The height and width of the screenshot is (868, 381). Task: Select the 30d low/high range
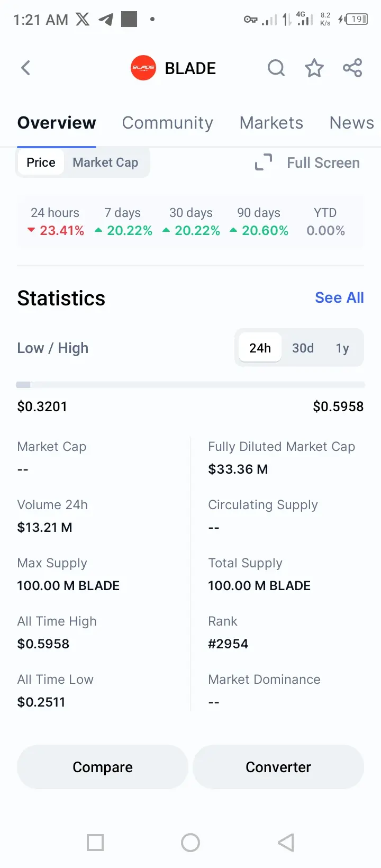point(303,348)
